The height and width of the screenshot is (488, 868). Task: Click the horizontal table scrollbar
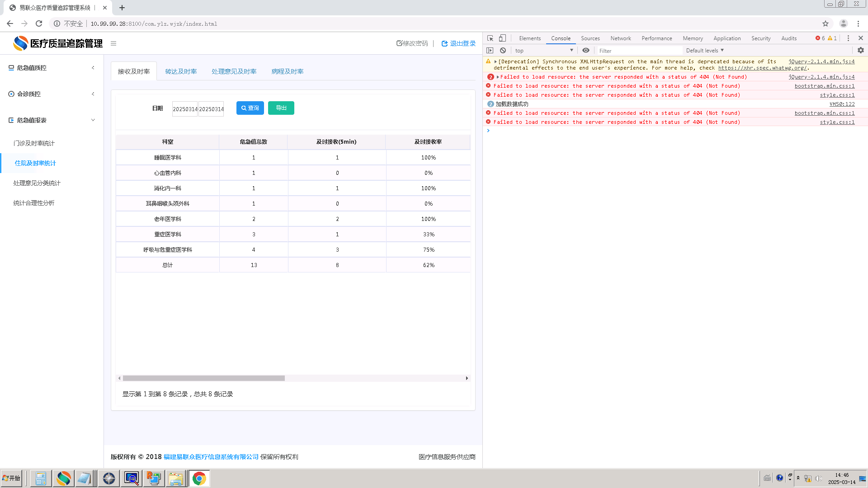[203, 378]
